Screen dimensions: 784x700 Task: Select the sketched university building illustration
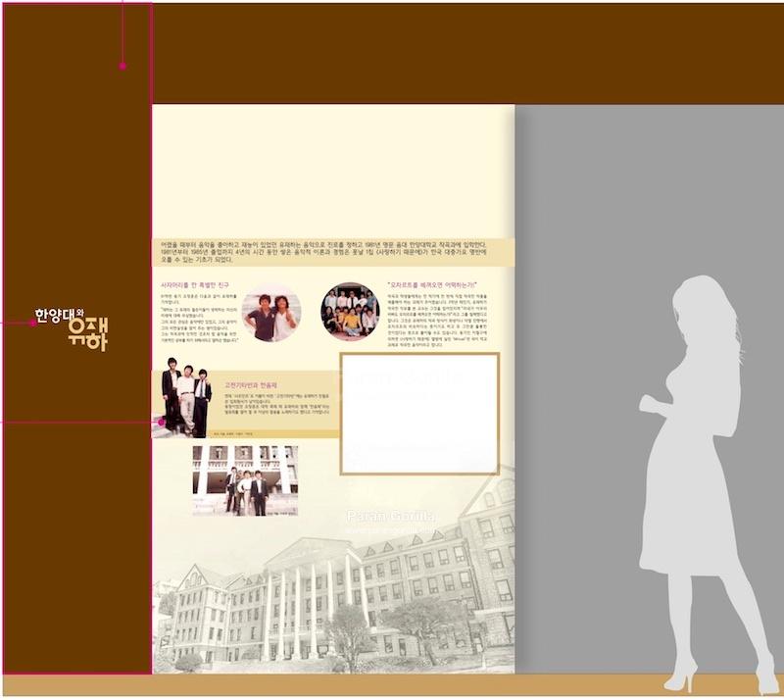343,598
